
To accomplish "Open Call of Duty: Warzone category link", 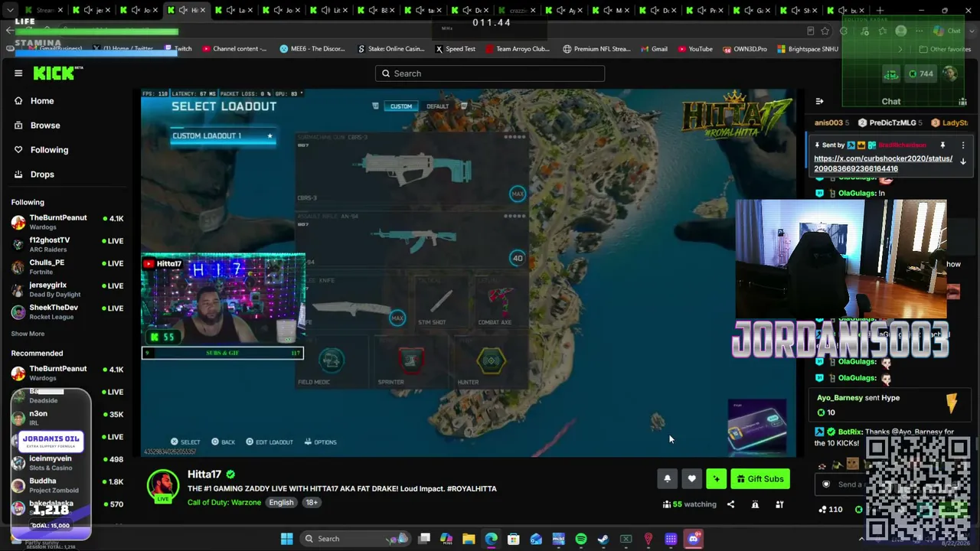I will [224, 503].
